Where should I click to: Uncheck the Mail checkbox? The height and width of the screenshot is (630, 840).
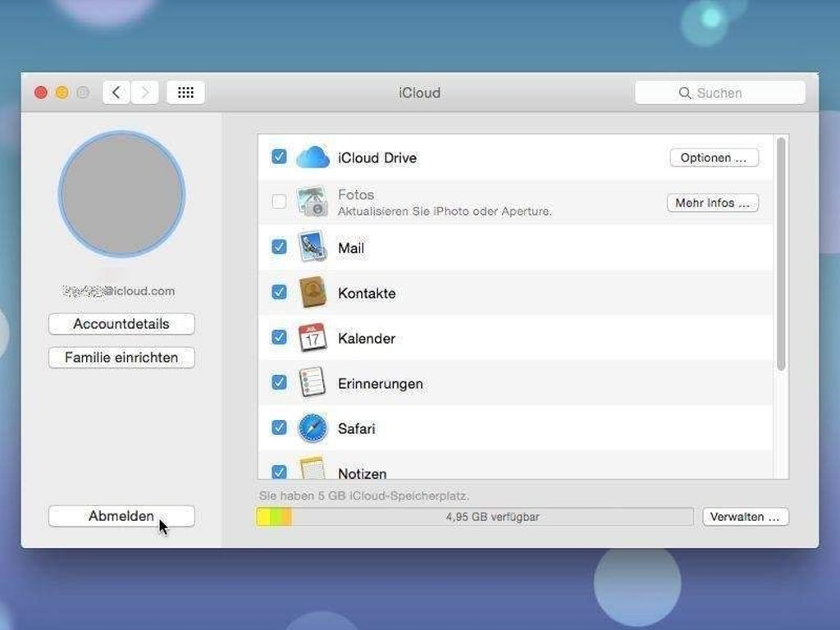point(279,246)
